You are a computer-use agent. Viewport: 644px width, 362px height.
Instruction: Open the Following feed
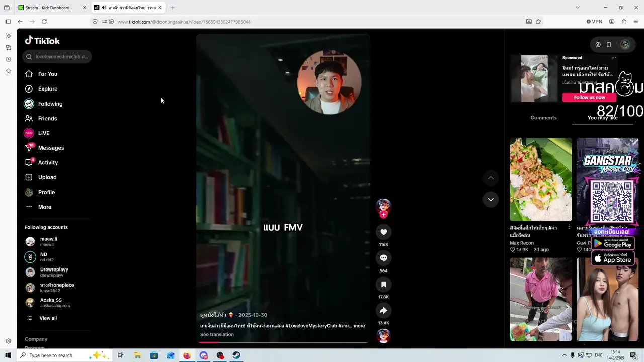coord(50,104)
